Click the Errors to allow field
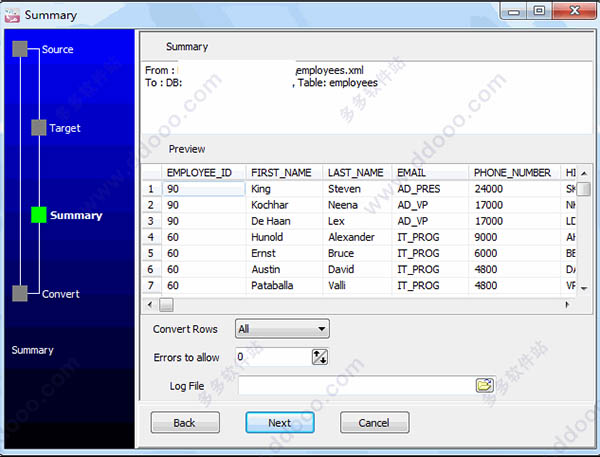Image resolution: width=600 pixels, height=457 pixels. (274, 357)
